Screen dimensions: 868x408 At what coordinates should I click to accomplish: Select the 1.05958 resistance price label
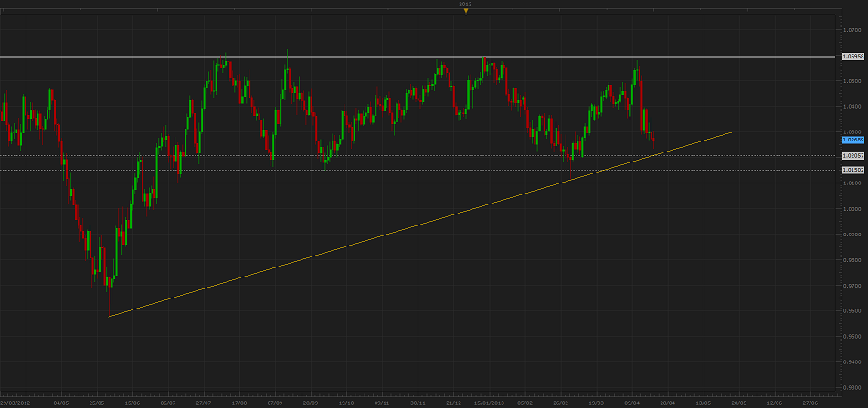point(853,57)
